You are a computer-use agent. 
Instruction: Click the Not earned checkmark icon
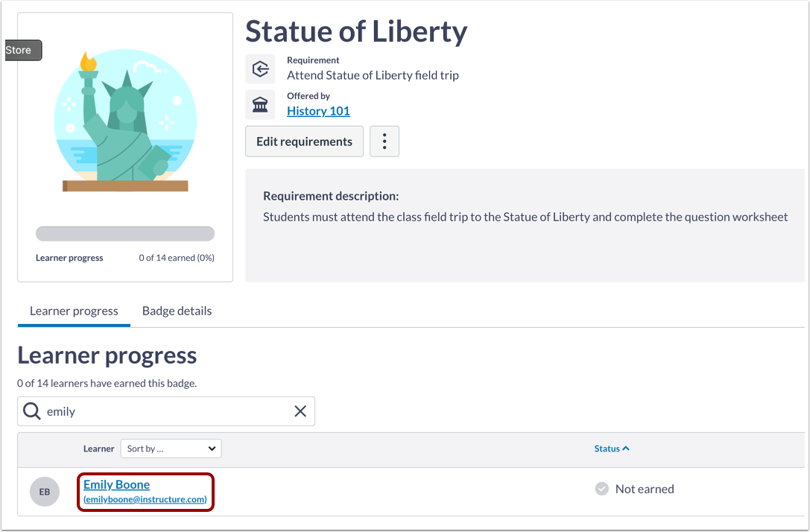click(x=602, y=489)
